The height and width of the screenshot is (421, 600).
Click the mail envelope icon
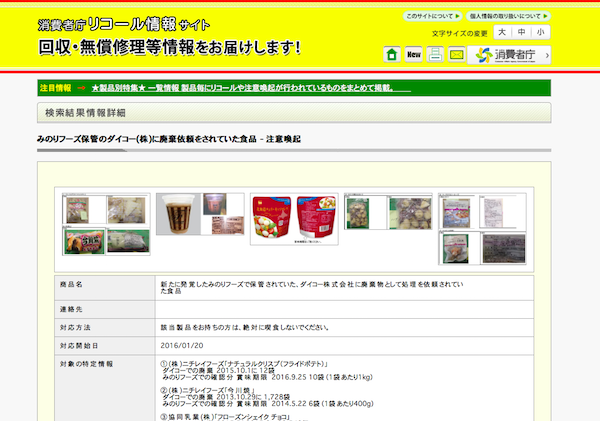(x=457, y=55)
